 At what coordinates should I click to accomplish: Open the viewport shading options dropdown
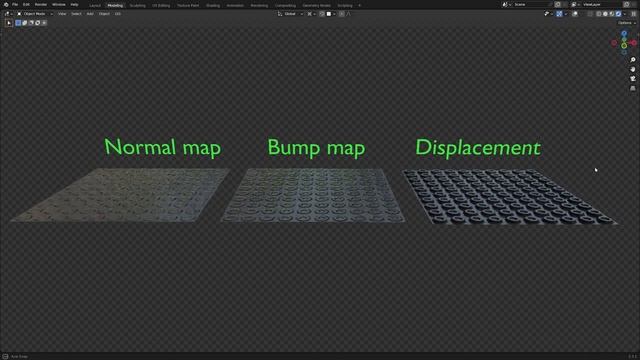coord(625,14)
